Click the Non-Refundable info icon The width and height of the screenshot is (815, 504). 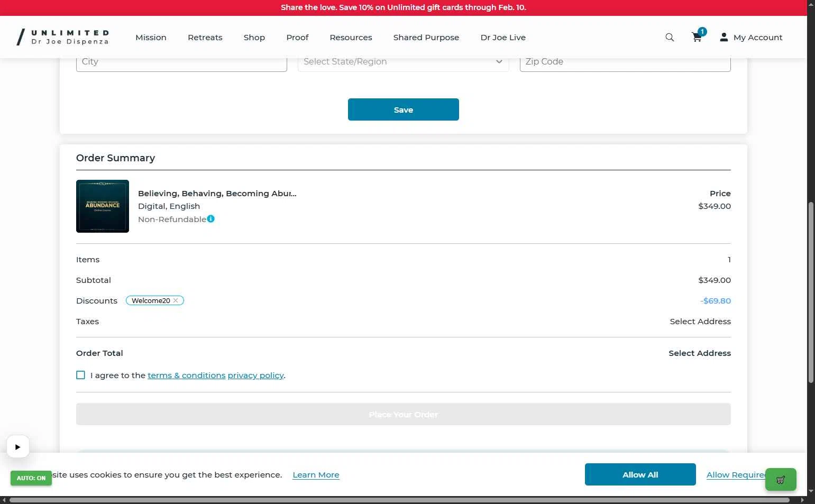click(211, 219)
